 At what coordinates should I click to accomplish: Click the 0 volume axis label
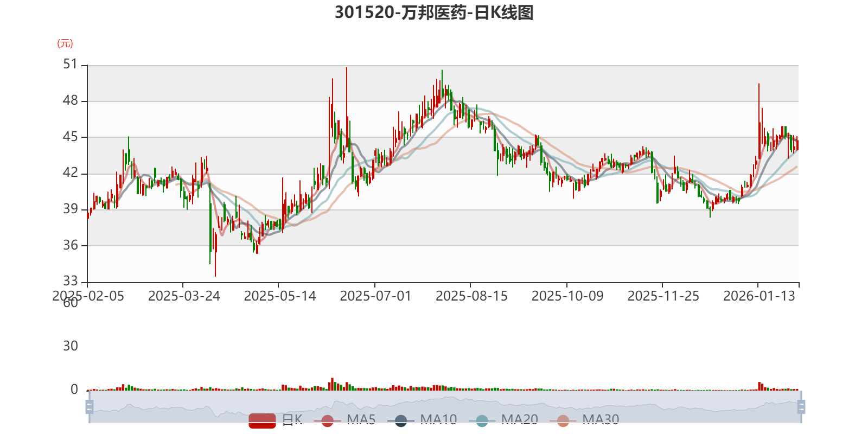(74, 390)
